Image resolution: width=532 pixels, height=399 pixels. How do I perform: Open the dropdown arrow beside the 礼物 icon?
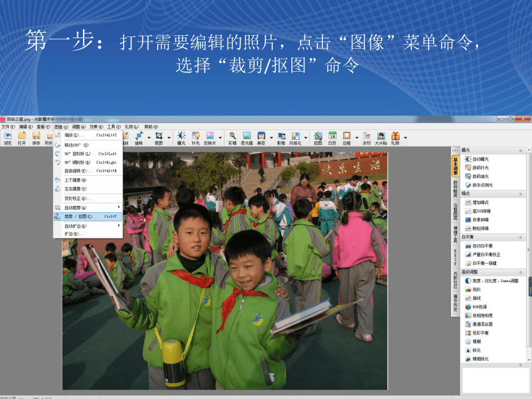[405, 137]
